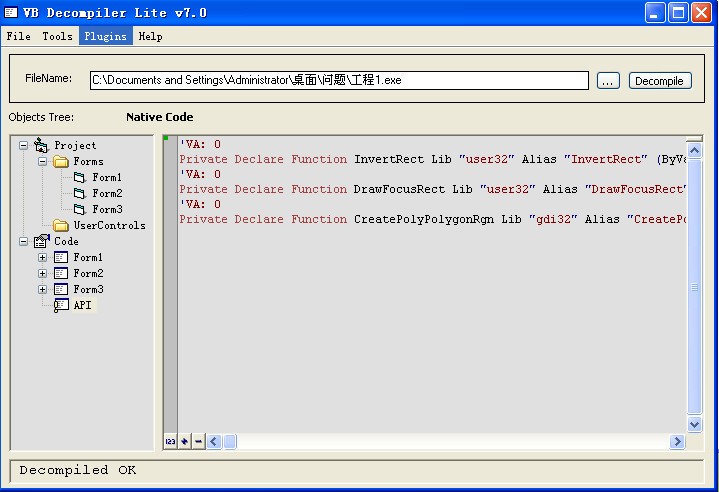The width and height of the screenshot is (719, 492).
Task: Click the Form3 form icon under Forms
Action: (80, 210)
